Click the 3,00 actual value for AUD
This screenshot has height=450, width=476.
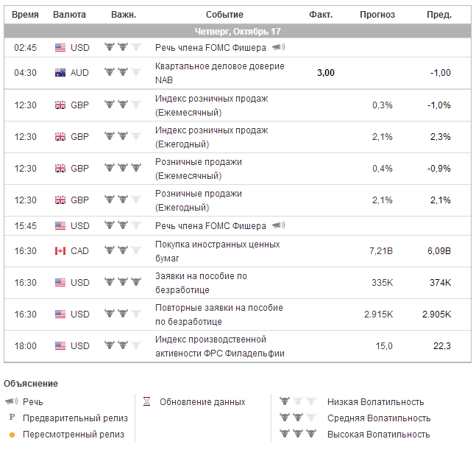(325, 73)
